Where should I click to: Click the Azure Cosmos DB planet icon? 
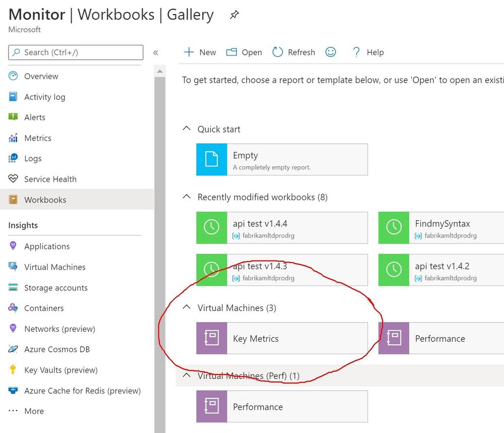click(13, 349)
